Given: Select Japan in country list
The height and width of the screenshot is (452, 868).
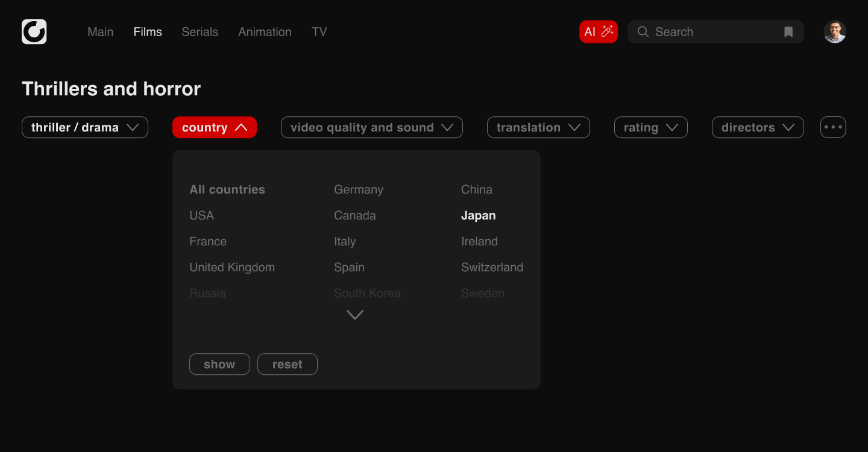Looking at the screenshot, I should coord(478,216).
